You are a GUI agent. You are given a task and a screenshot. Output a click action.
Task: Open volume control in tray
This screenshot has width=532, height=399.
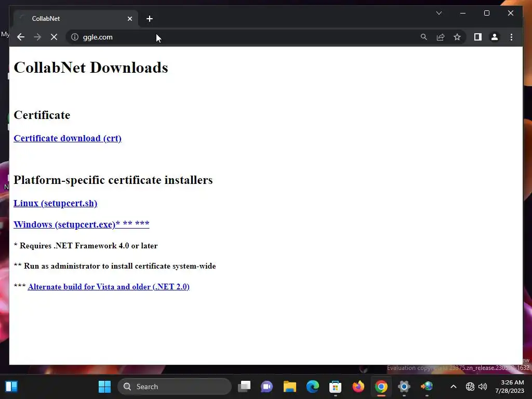(x=483, y=387)
